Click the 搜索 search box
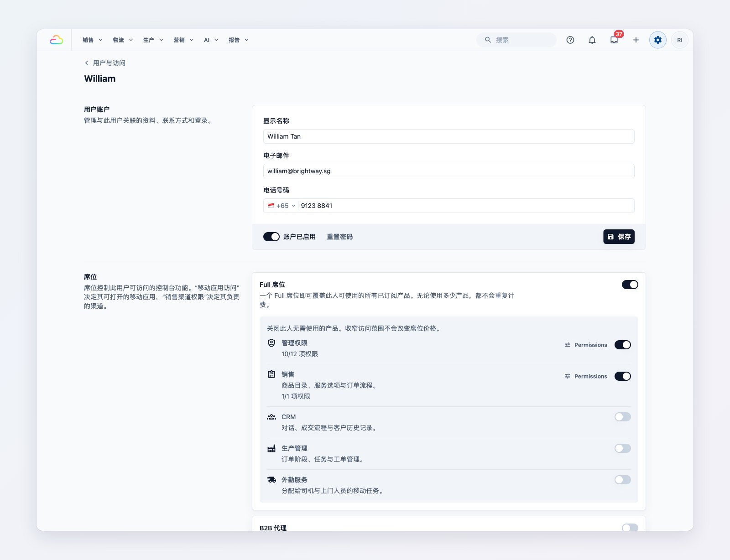 click(x=516, y=40)
